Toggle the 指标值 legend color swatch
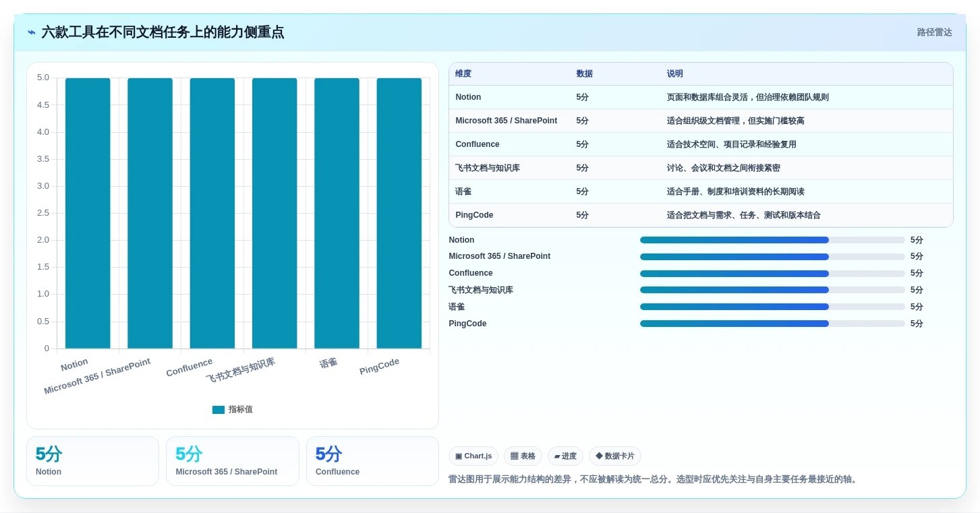The image size is (980, 513). (219, 410)
